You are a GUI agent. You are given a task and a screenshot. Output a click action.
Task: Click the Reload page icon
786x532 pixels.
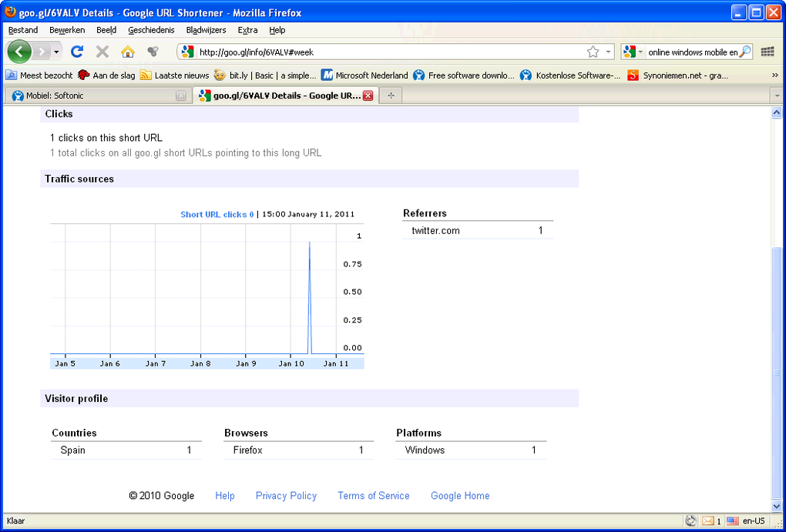tap(76, 52)
